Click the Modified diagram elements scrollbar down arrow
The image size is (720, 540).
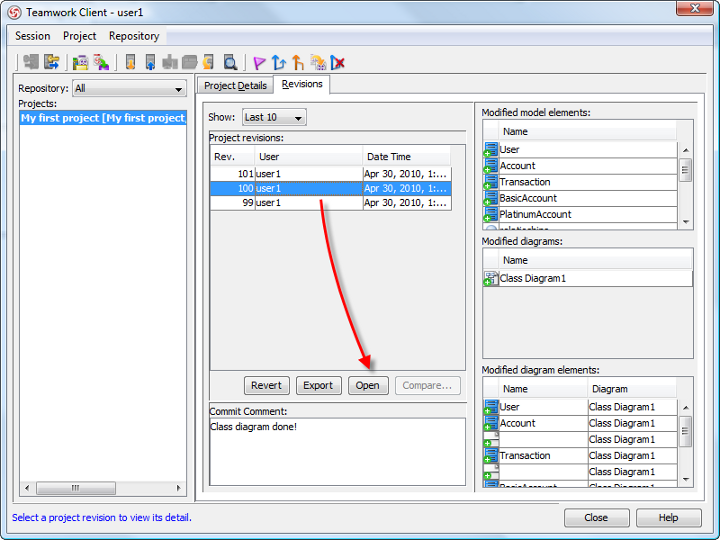point(686,479)
